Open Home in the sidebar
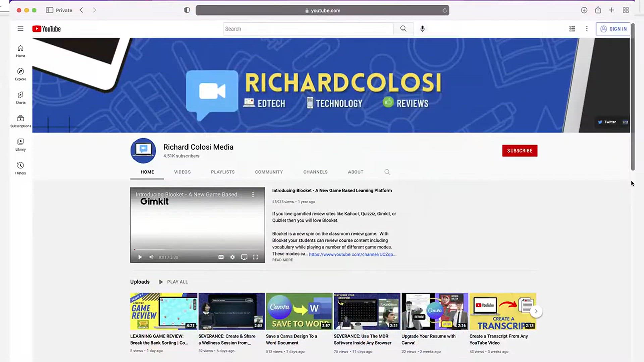The width and height of the screenshot is (644, 362). [20, 51]
